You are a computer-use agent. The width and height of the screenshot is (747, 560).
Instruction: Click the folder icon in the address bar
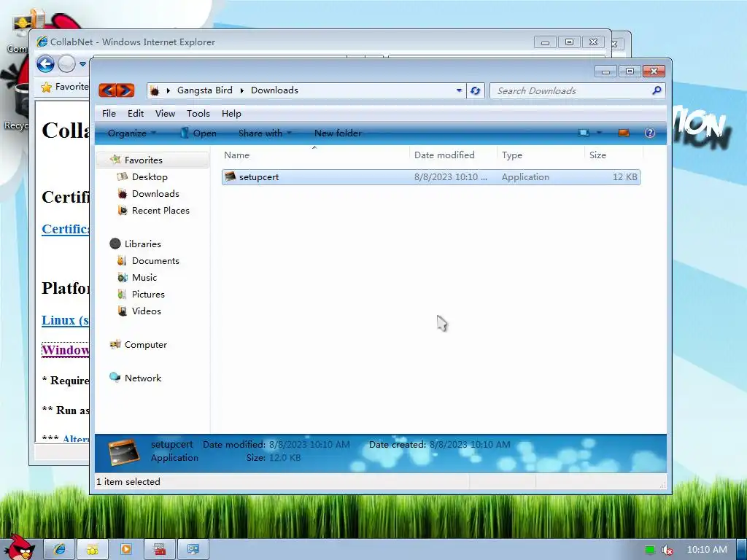155,90
